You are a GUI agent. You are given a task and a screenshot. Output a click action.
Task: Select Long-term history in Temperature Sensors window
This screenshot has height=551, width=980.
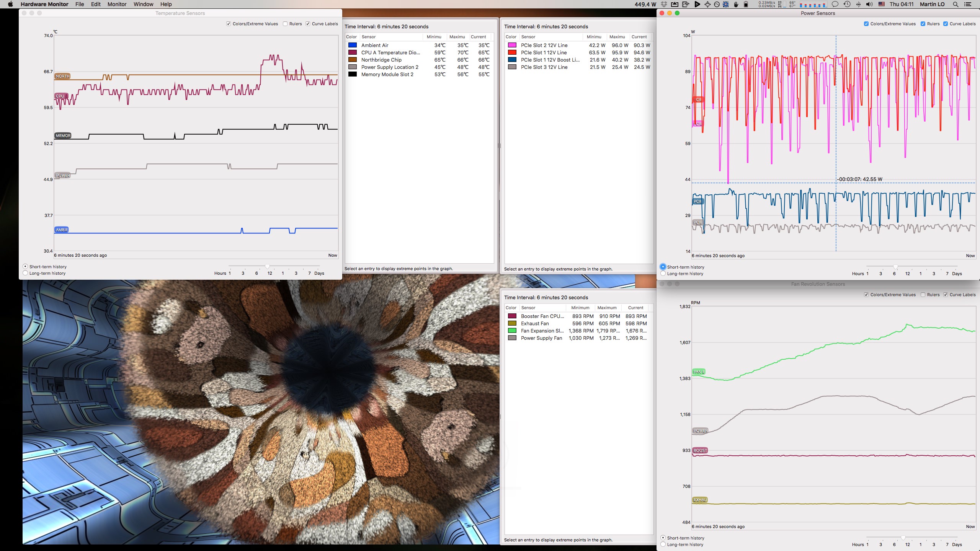[25, 273]
